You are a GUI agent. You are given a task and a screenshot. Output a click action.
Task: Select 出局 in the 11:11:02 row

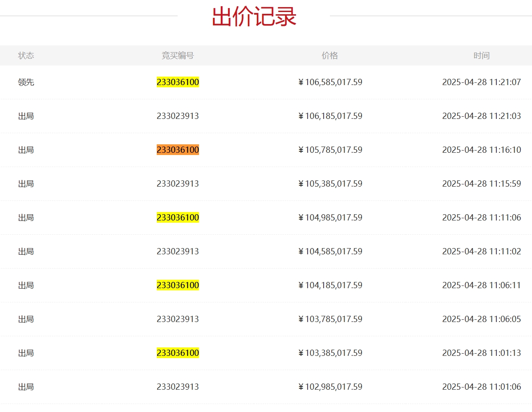coord(26,252)
